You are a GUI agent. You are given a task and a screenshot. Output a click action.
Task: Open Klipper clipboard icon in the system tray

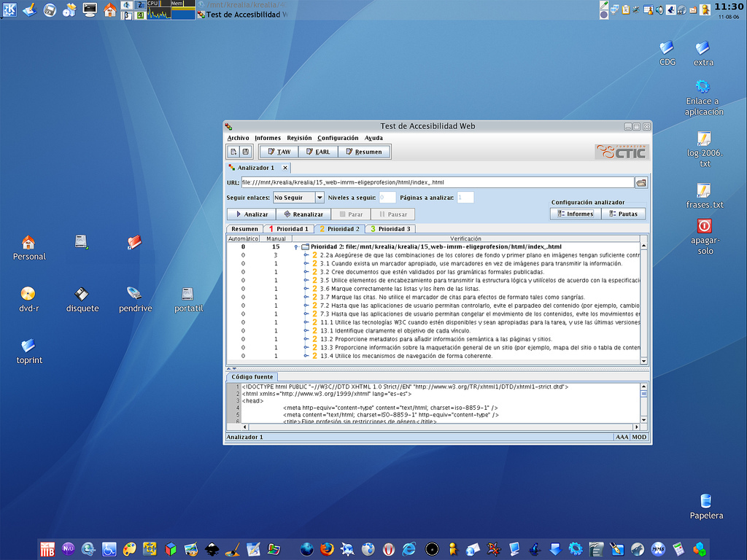pyautogui.click(x=626, y=9)
